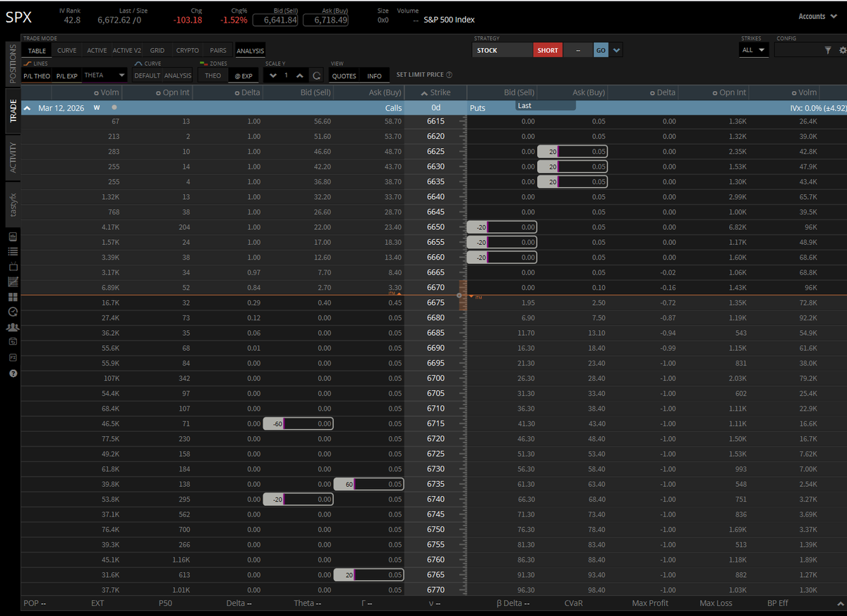847x616 pixels.
Task: Open the F1 shortcuts icon in sidebar
Action: tap(13, 357)
